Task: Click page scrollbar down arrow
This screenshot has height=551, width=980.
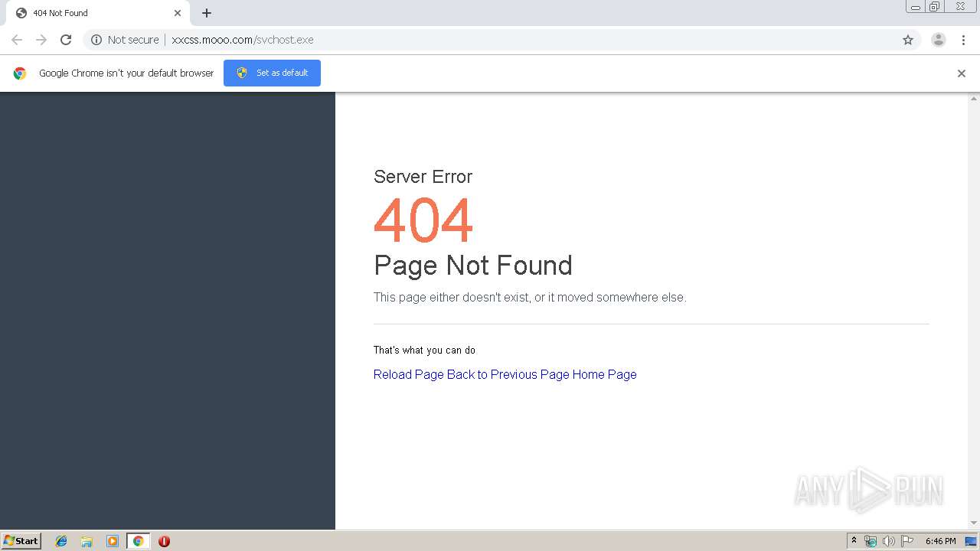Action: click(974, 523)
